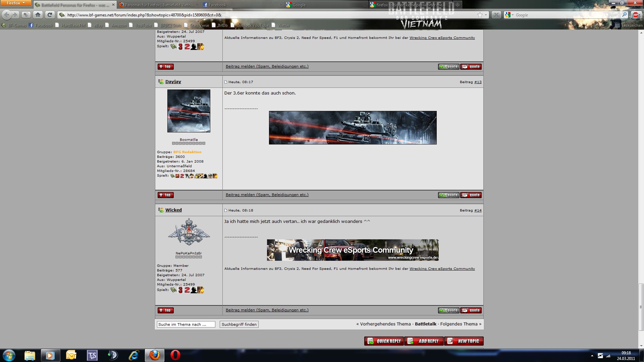Open the IMDb bookmark

tap(220, 25)
